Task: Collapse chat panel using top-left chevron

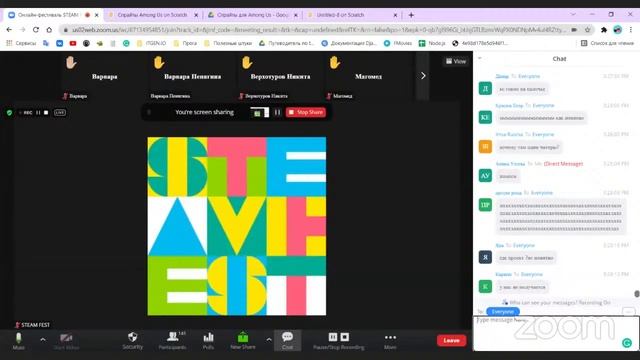Action: 480,58
